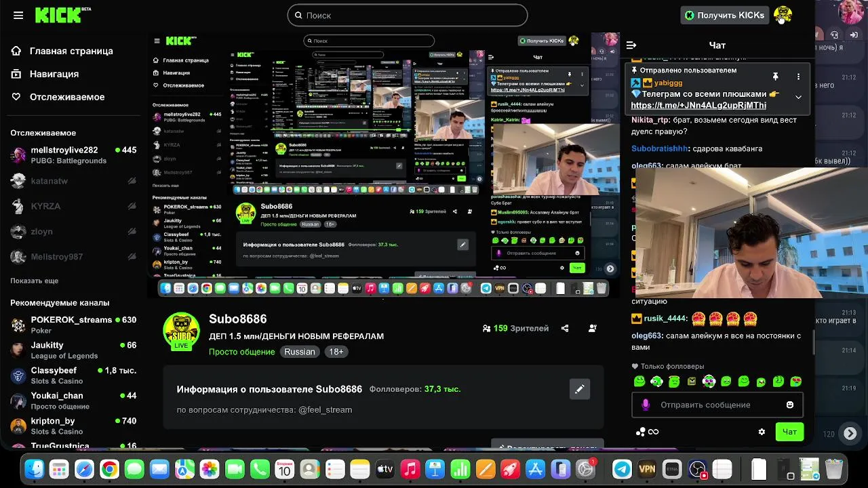The height and width of the screenshot is (488, 868).
Task: Click the Nikita_rtp username in chat
Action: [x=650, y=120]
